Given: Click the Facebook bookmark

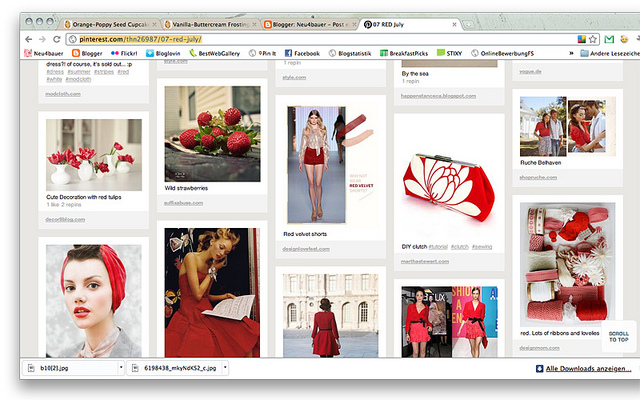Looking at the screenshot, I should point(302,53).
